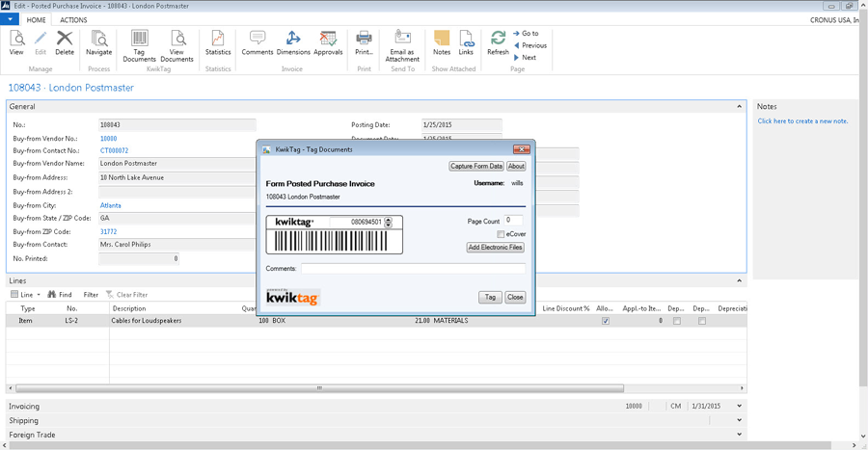The height and width of the screenshot is (450, 868).
Task: Click the View ribbon icon
Action: click(16, 42)
